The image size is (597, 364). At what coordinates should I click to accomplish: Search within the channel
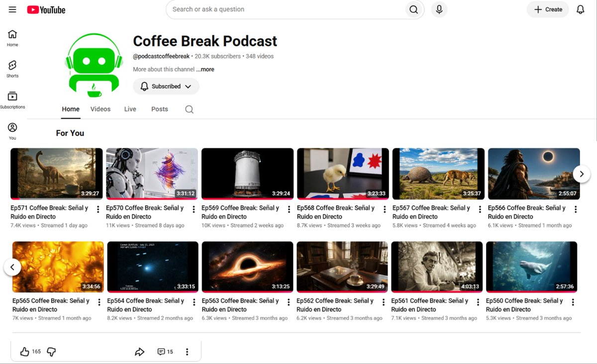click(189, 109)
